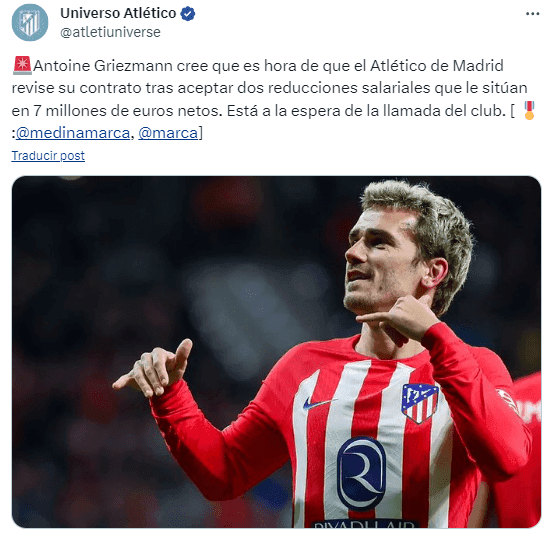
Task: Open the three-dot more options menu
Action: (x=532, y=14)
